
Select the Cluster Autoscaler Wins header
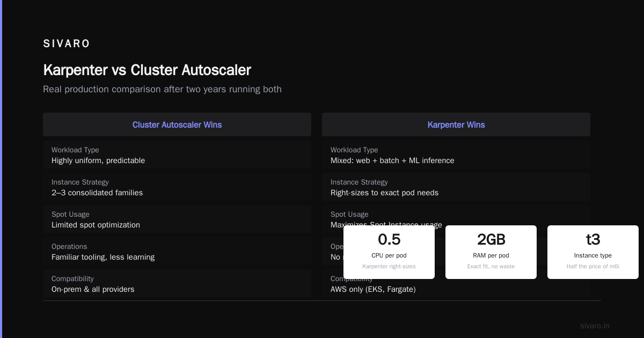177,124
